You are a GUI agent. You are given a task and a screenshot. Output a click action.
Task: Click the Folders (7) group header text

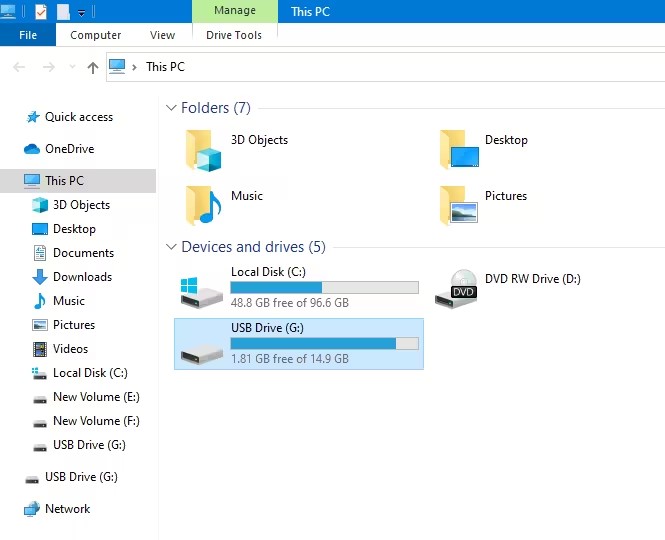(x=215, y=108)
